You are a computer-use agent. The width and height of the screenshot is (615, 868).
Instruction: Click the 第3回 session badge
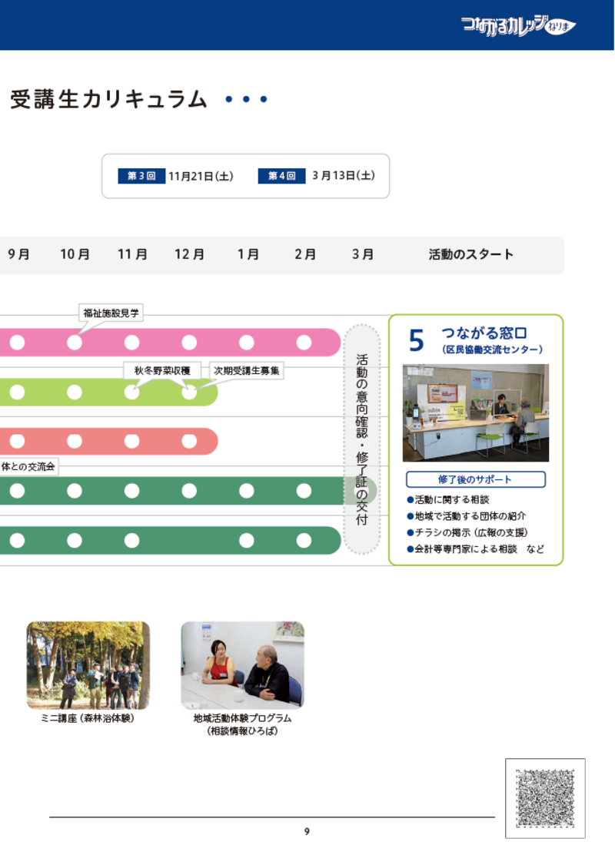(x=137, y=176)
